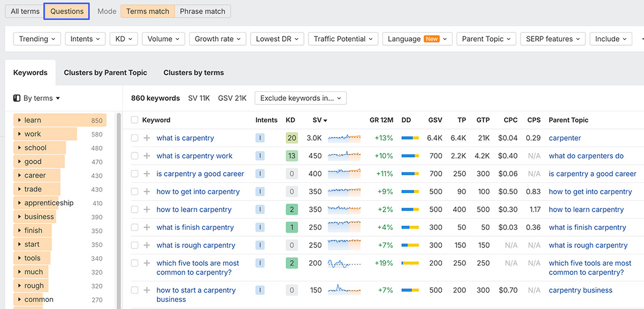Open search volume trend chart for 'what is carpentry'
The height and width of the screenshot is (309, 644).
tap(344, 138)
